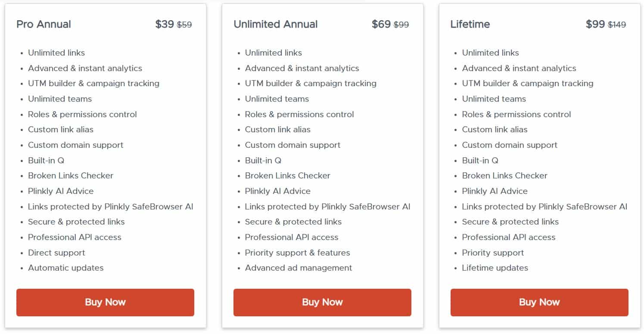This screenshot has height=334, width=644.
Task: Click the Buy Now button under Unlimited Annual
Action: [322, 302]
